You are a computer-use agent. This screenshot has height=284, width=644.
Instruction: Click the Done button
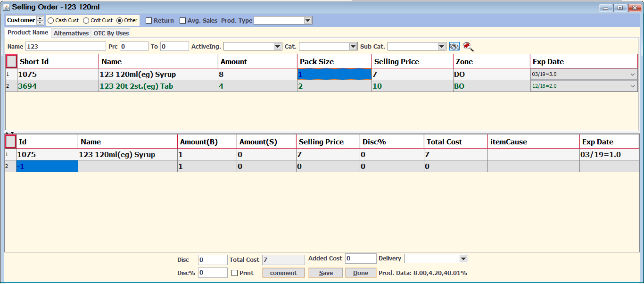(361, 273)
